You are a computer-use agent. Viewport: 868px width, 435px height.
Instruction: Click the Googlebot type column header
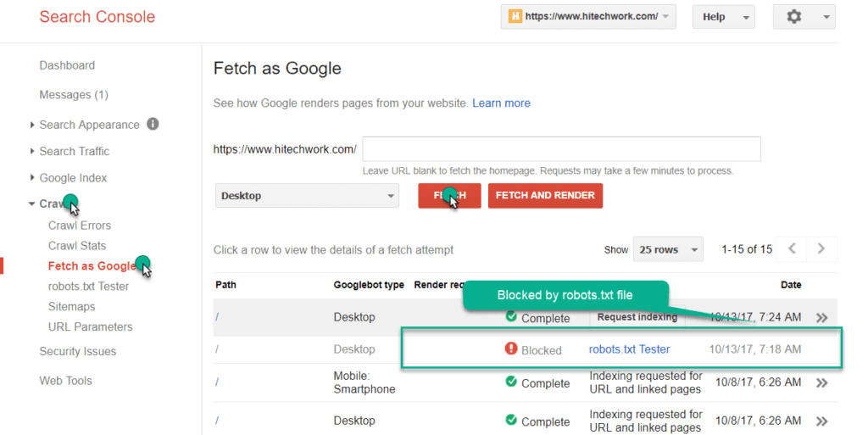tap(369, 285)
